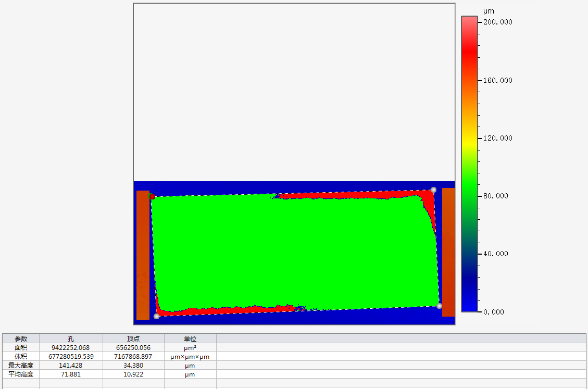This screenshot has height=389, width=588.
Task: Select the 面积 row label
Action: 21,347
